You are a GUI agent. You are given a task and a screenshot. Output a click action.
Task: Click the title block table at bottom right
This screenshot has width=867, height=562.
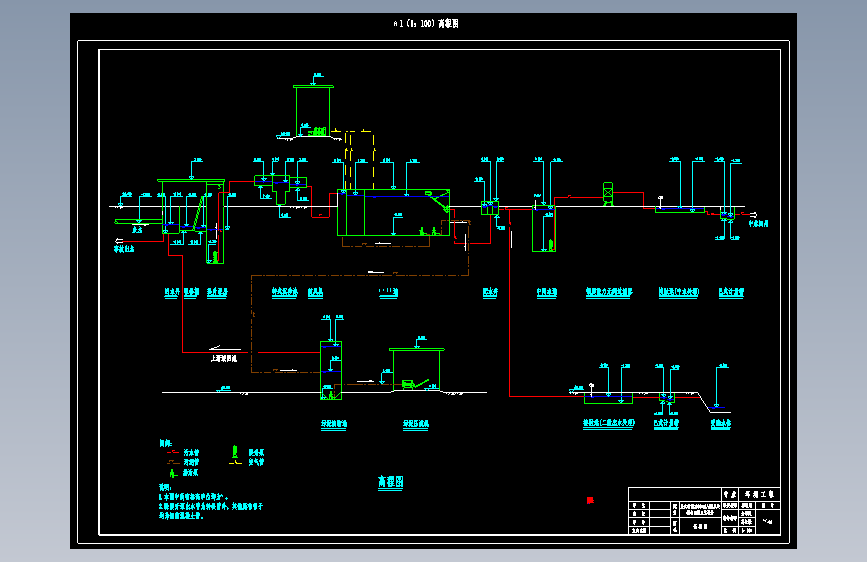click(x=704, y=511)
